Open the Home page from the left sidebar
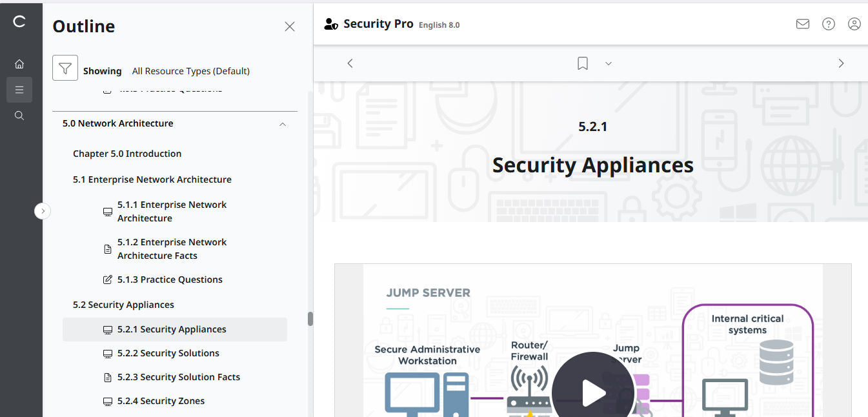This screenshot has width=868, height=417. (19, 63)
